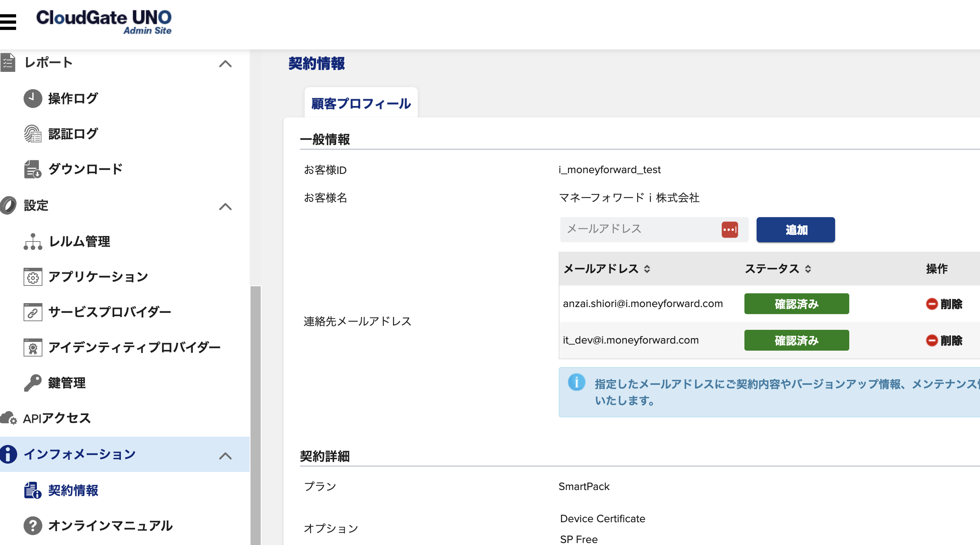Open レルム管理 settings
980x545 pixels.
pos(79,241)
